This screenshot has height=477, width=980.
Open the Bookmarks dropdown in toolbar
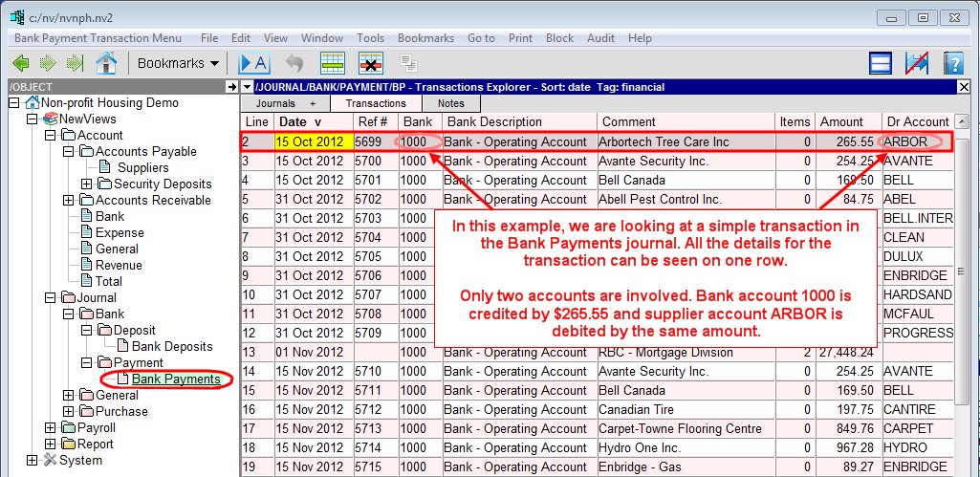[178, 63]
